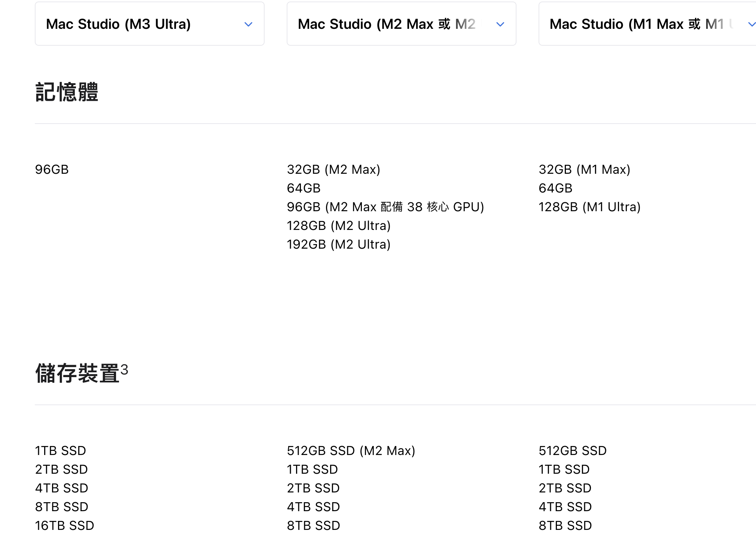
Task: Click 8TB SSD in the M1 storage column
Action: tap(566, 525)
